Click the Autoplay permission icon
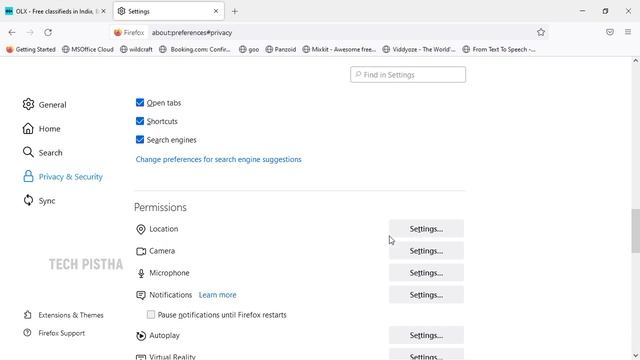The height and width of the screenshot is (360, 640). pos(141,336)
